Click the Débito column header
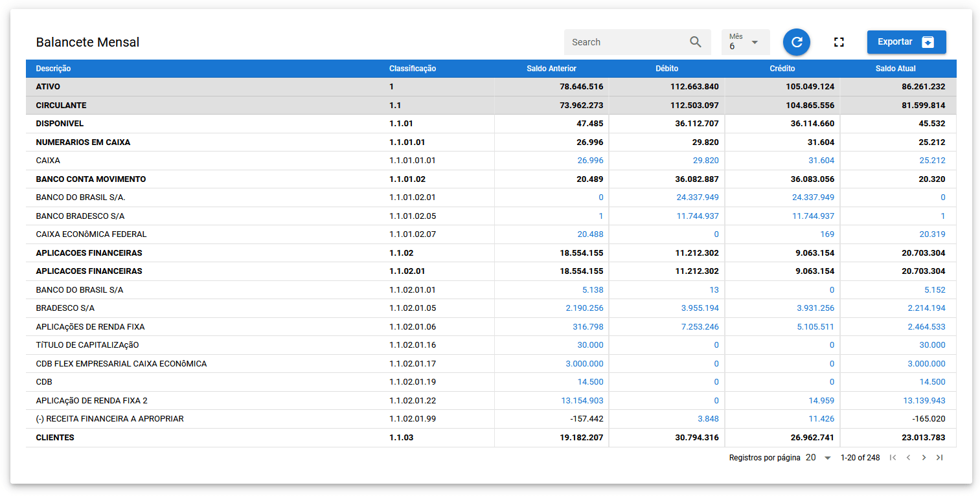Screen dimensions: 980x496 click(667, 69)
